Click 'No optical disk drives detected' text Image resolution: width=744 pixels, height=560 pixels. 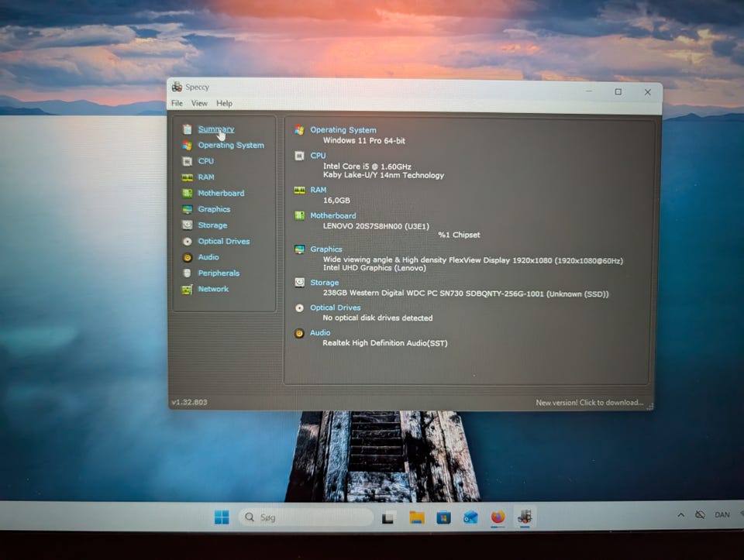[x=377, y=318]
